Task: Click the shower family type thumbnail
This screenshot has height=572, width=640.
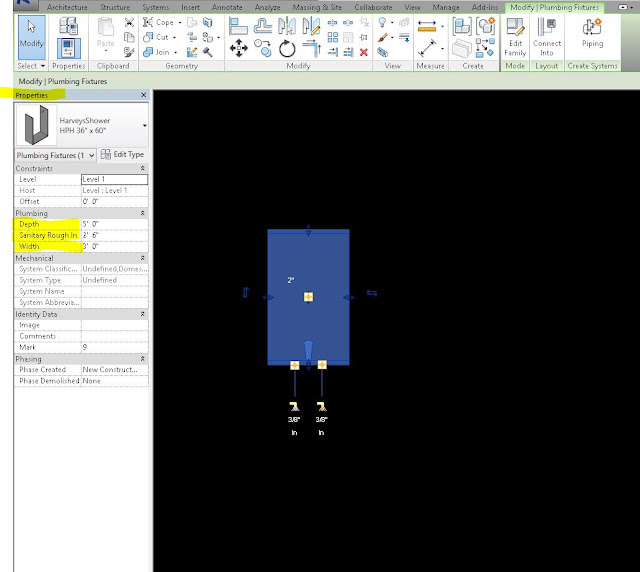Action: click(x=36, y=125)
